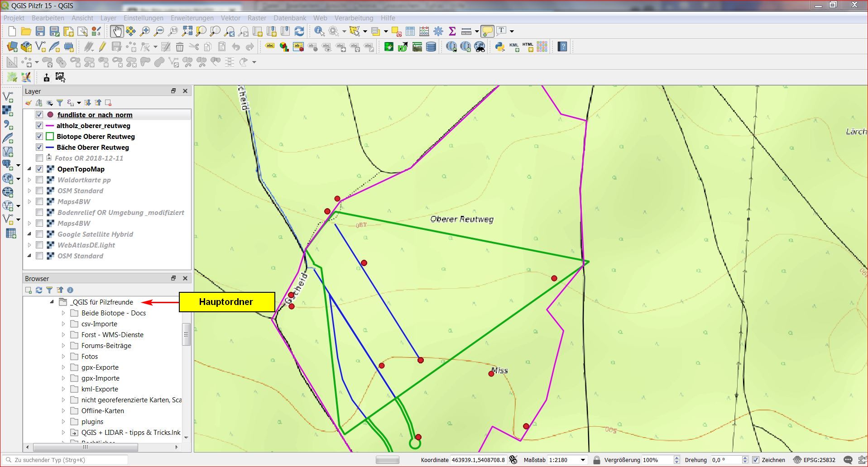868x467 pixels.
Task: Click the Help question mark icon
Action: tap(562, 47)
